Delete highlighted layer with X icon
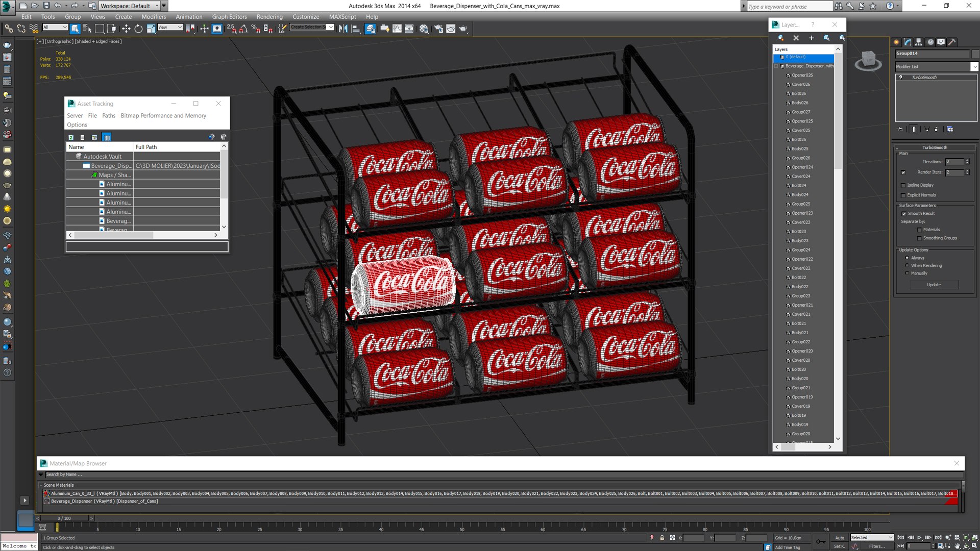Screen dimensions: 980x551 point(796,38)
